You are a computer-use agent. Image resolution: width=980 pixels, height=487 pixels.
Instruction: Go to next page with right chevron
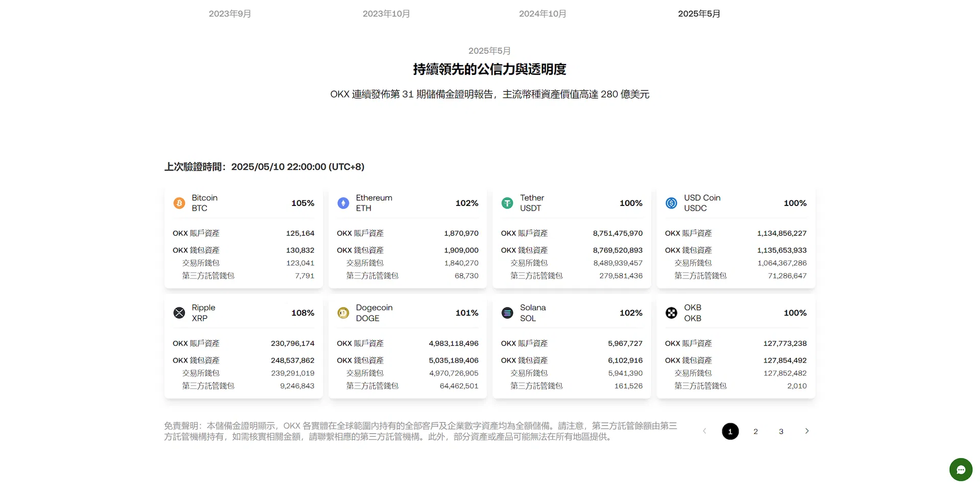coord(807,431)
